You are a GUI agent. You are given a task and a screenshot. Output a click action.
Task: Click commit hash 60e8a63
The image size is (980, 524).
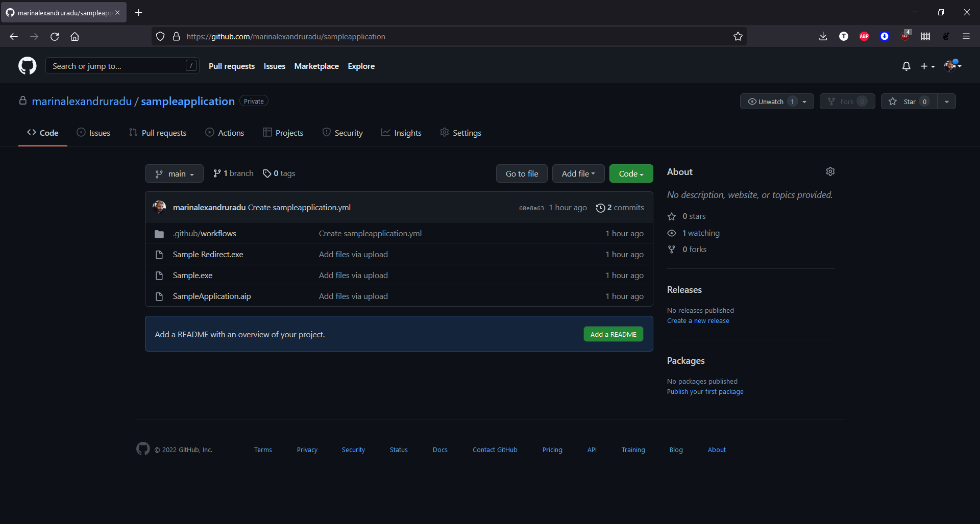(531, 208)
